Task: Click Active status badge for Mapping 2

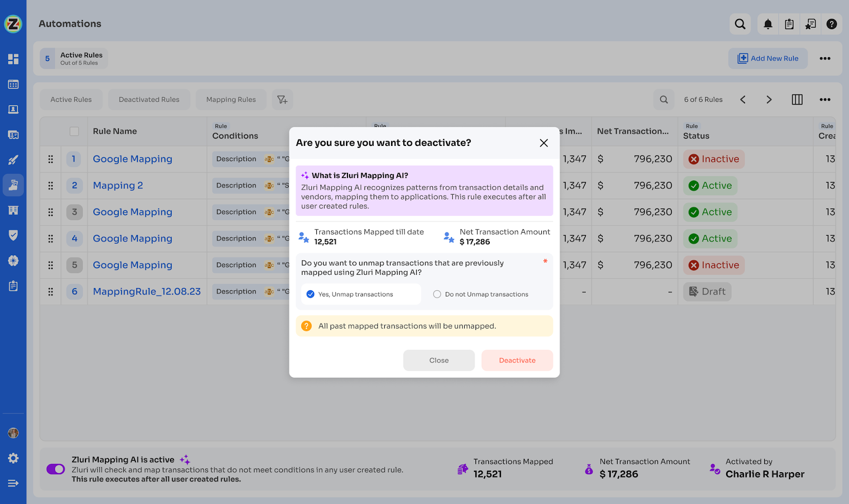Action: point(710,186)
